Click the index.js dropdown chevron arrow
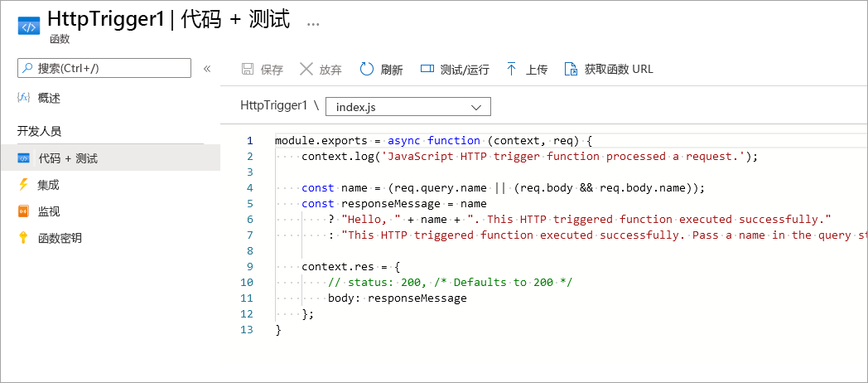This screenshot has width=868, height=383. coord(476,108)
